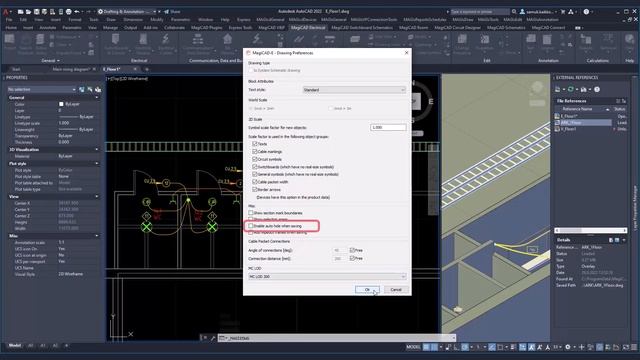
Task: Click the Open file quick-access icon
Action: [28, 12]
